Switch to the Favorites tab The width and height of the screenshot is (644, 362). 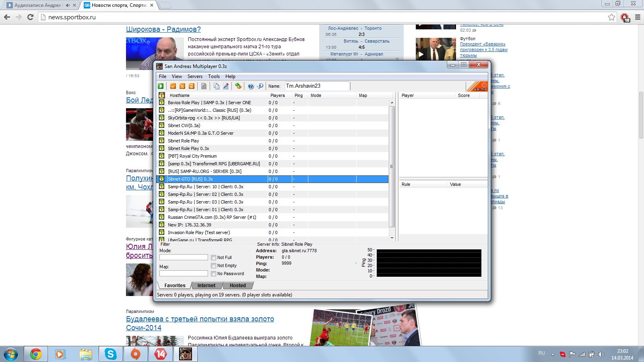[x=175, y=286]
